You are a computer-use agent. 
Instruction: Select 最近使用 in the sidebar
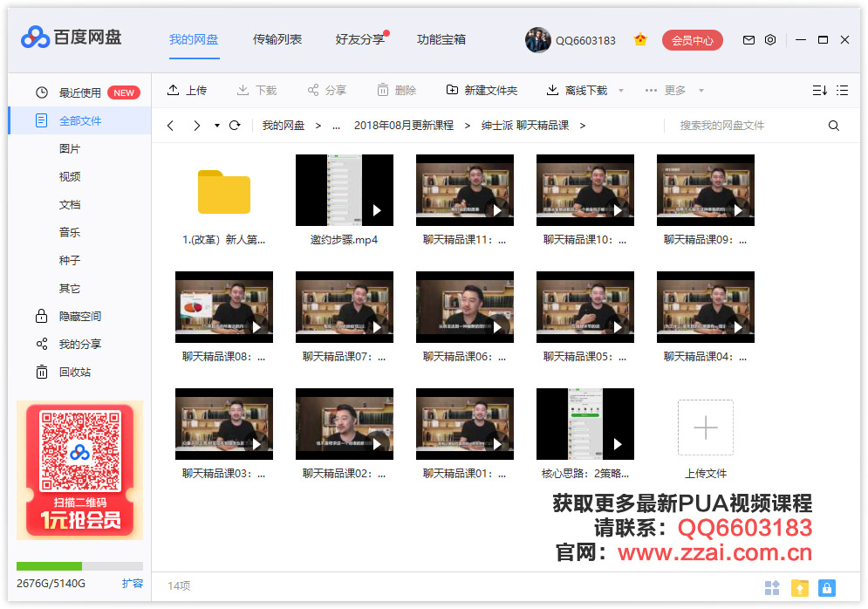click(x=79, y=92)
